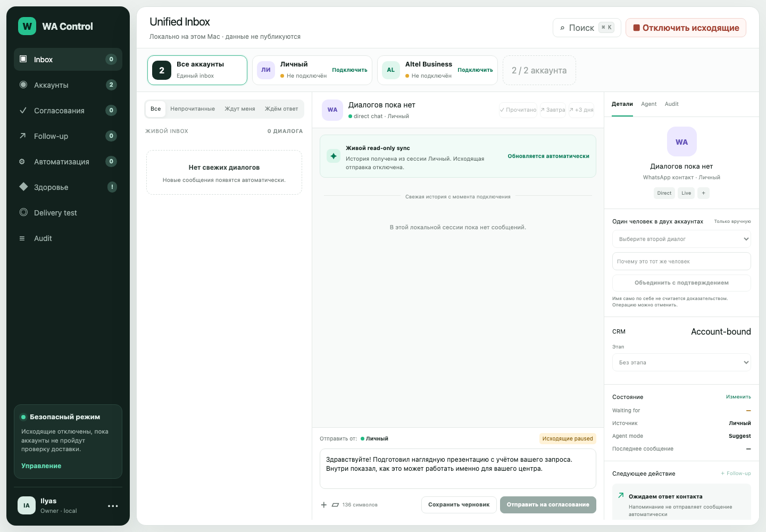Screen dimensions: 766x532
Task: Click the WA avatar in the chat header
Action: click(332, 110)
